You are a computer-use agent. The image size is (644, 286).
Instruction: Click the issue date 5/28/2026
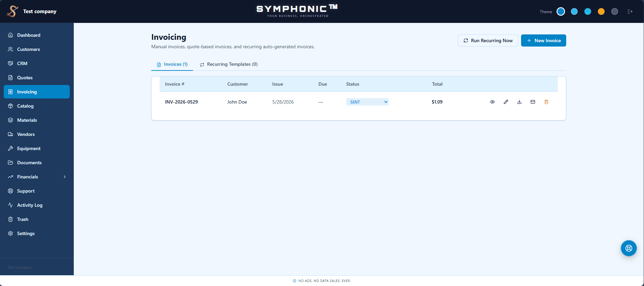tap(283, 102)
